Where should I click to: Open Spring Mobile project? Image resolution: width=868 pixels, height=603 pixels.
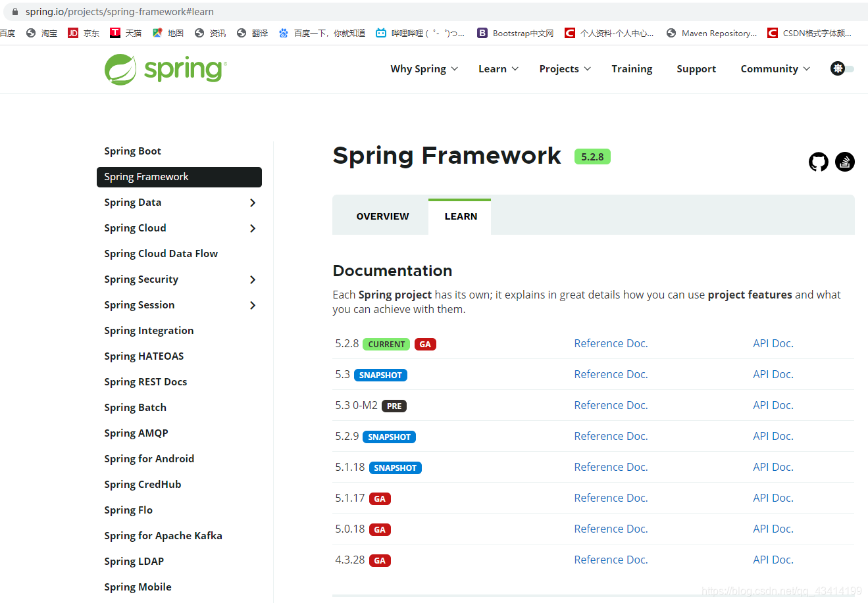[138, 587]
